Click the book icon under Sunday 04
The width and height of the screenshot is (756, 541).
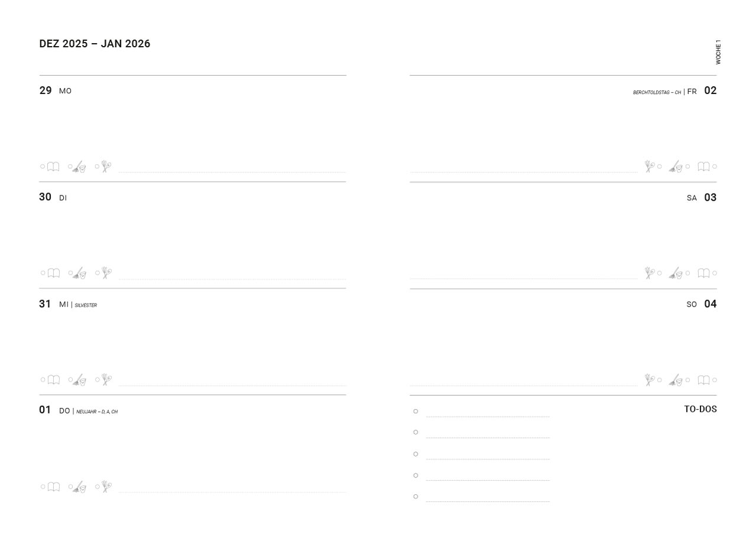click(x=703, y=380)
